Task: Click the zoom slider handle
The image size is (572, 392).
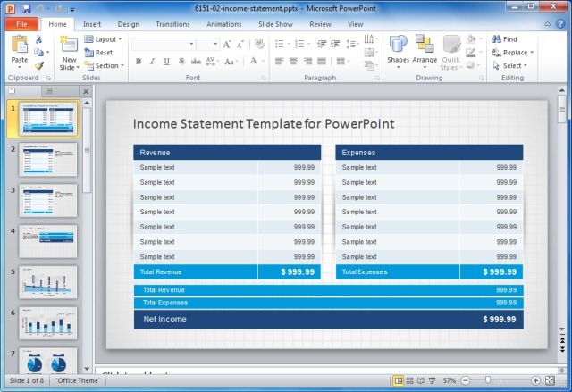Action: coord(488,380)
